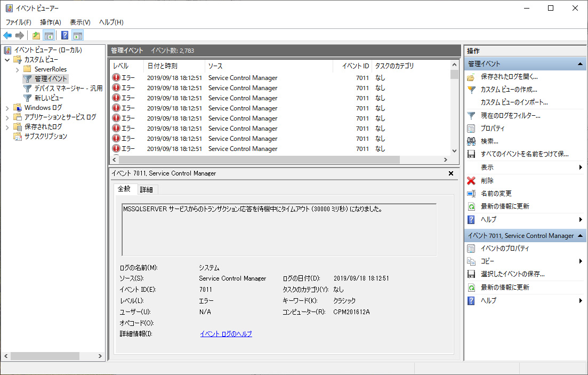Select the ServerRoles folder in tree
Image resolution: width=588 pixels, height=375 pixels.
[51, 69]
